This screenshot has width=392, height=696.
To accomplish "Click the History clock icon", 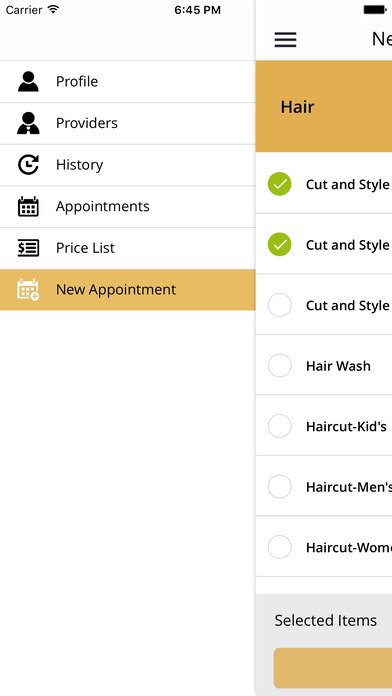I will (28, 165).
